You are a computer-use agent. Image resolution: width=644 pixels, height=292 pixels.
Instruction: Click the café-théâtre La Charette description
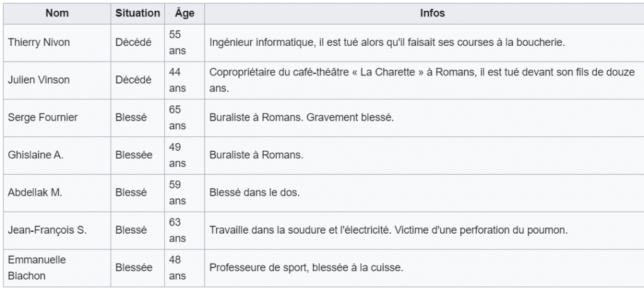tap(422, 80)
